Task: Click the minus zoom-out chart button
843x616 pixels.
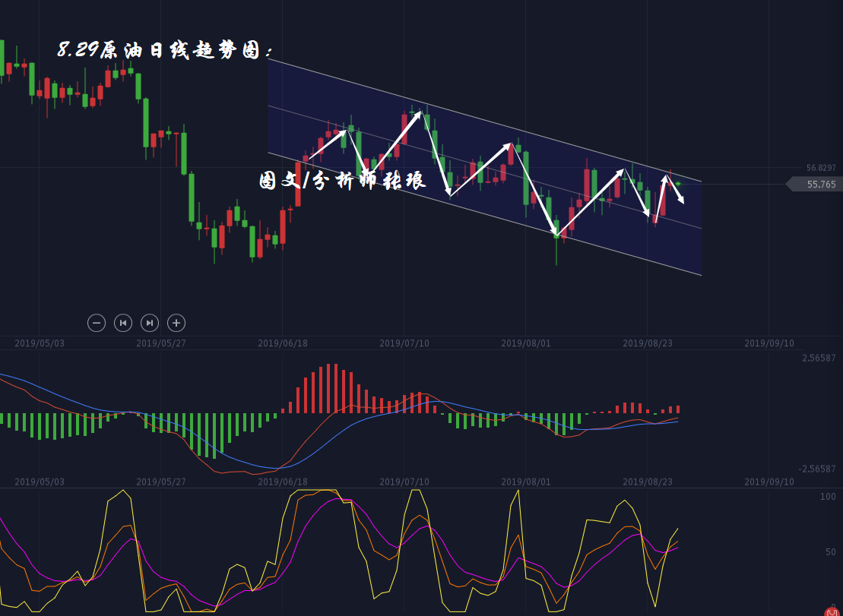Action: point(97,323)
